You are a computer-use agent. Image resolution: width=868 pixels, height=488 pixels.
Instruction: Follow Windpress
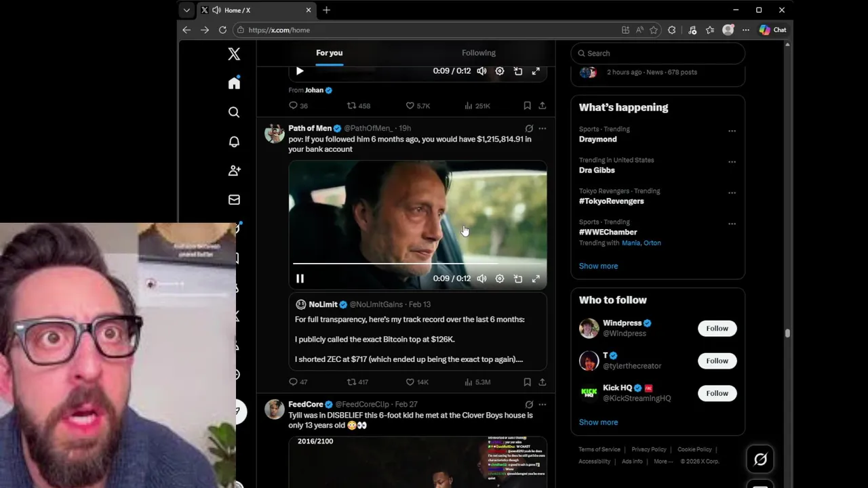pos(717,328)
